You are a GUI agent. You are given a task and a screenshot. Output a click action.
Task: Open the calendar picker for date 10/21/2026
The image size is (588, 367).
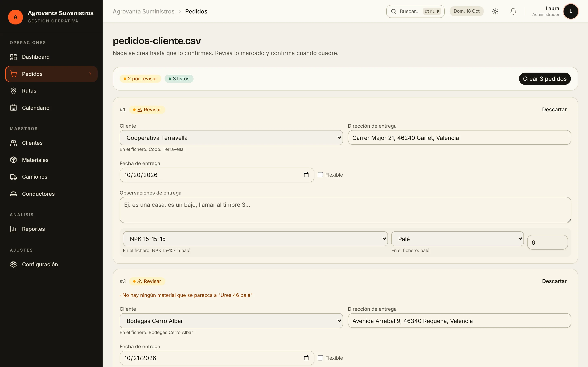306,358
